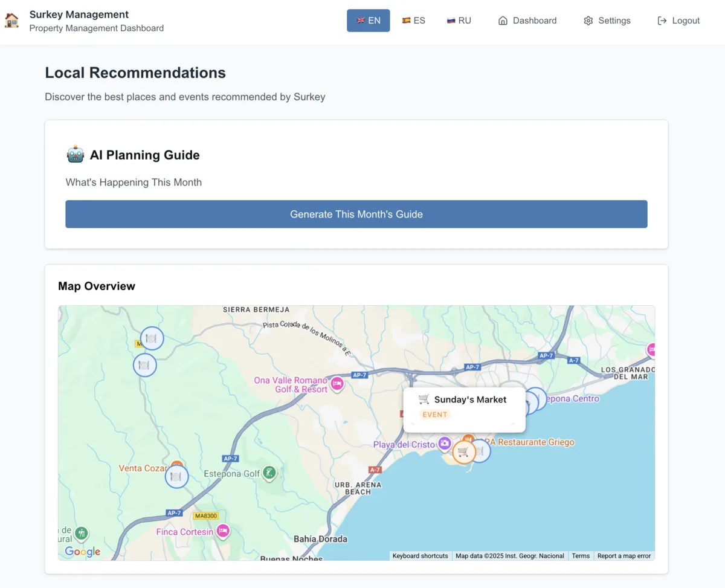
Task: Click the SIERRA BERMEJA map label
Action: 256,309
